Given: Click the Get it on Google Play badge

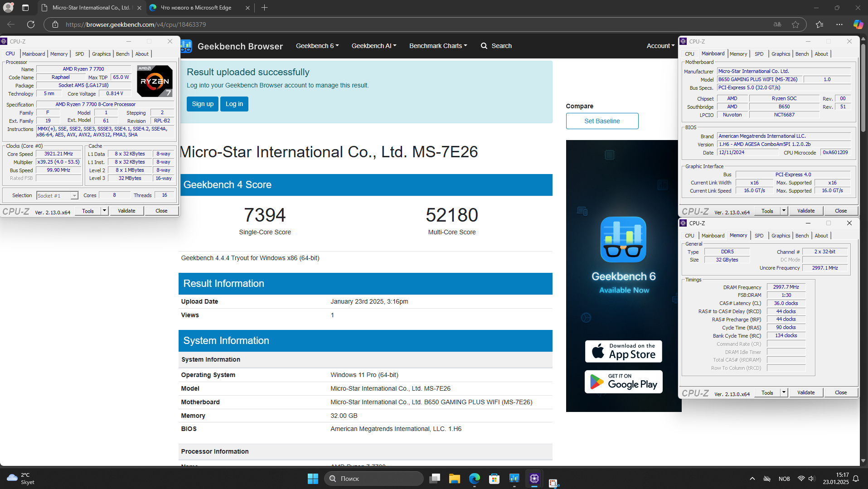Looking at the screenshot, I should coord(623,382).
